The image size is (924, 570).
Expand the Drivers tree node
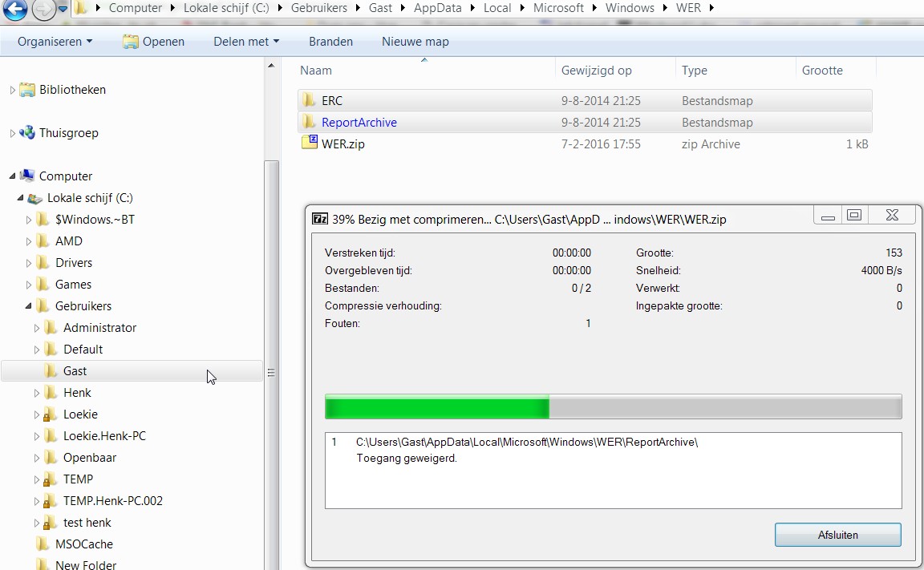pyautogui.click(x=29, y=264)
